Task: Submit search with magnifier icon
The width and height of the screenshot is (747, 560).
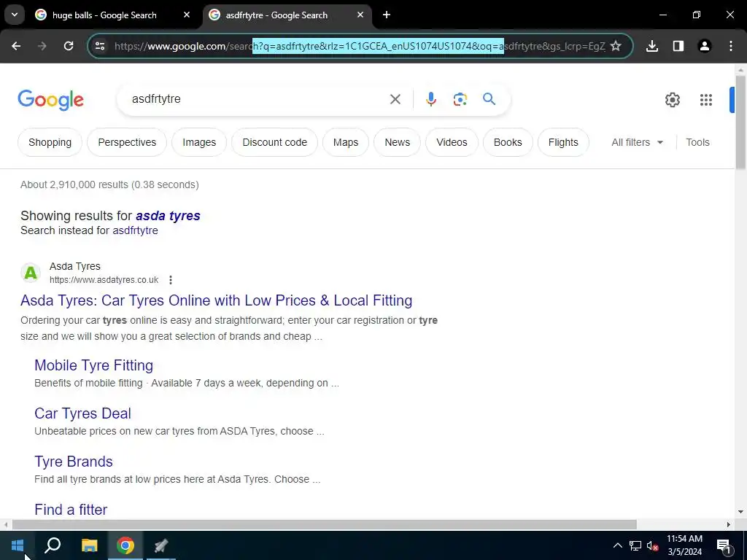Action: click(x=489, y=99)
